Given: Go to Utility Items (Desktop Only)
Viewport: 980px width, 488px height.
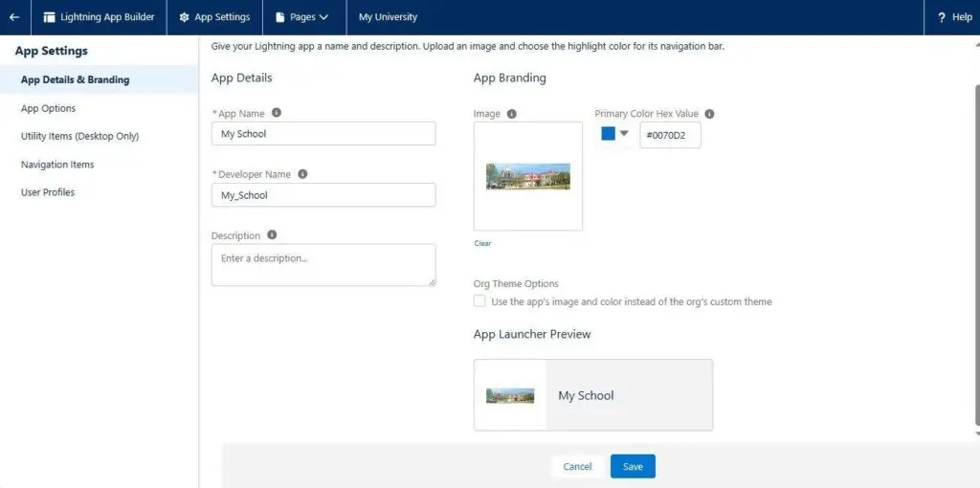Looking at the screenshot, I should [79, 136].
